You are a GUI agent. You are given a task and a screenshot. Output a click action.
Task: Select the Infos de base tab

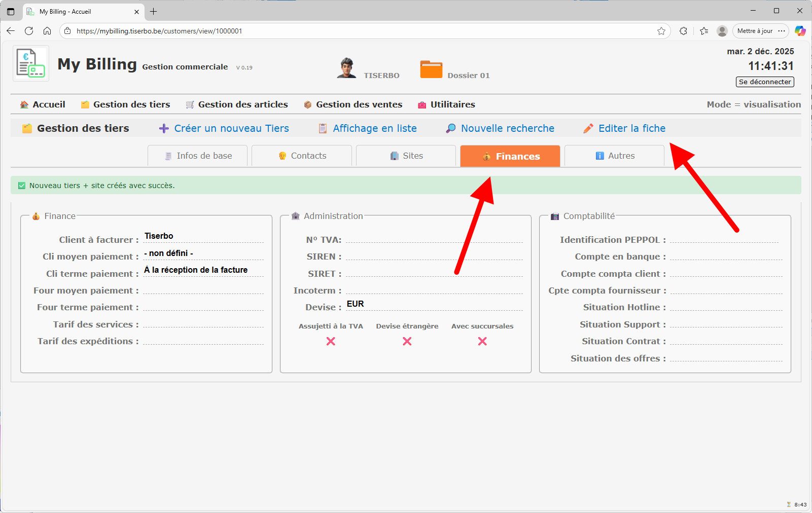coord(198,156)
